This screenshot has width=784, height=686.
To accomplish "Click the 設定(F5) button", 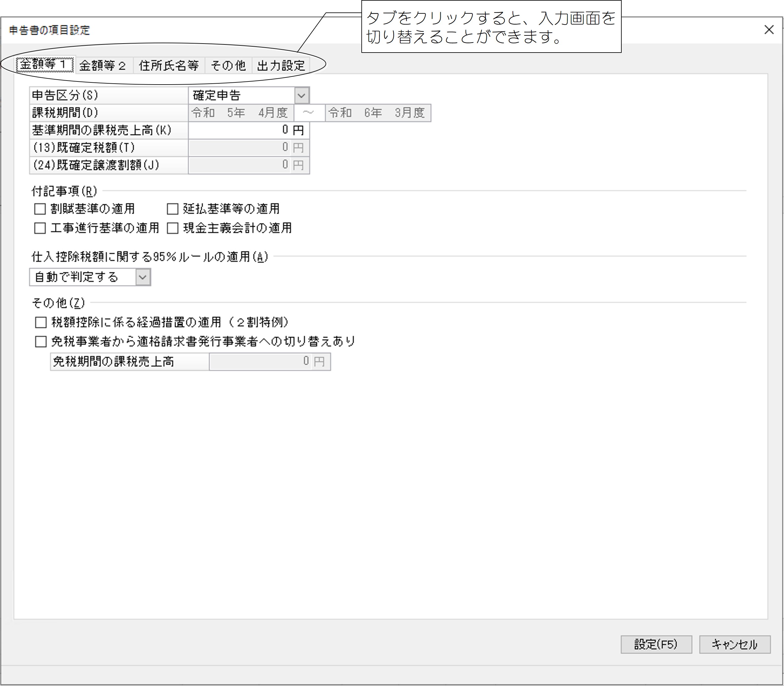I will pyautogui.click(x=656, y=645).
